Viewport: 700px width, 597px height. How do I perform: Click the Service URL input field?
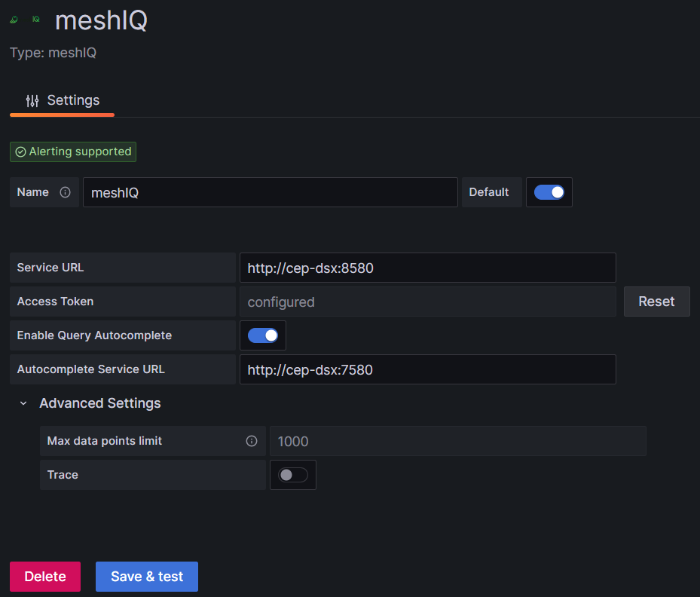[x=428, y=268]
